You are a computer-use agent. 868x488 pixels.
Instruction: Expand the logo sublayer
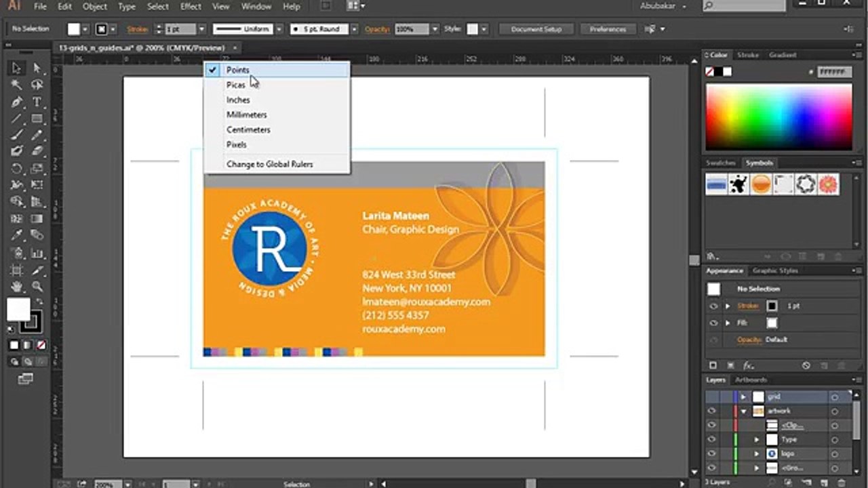(757, 453)
